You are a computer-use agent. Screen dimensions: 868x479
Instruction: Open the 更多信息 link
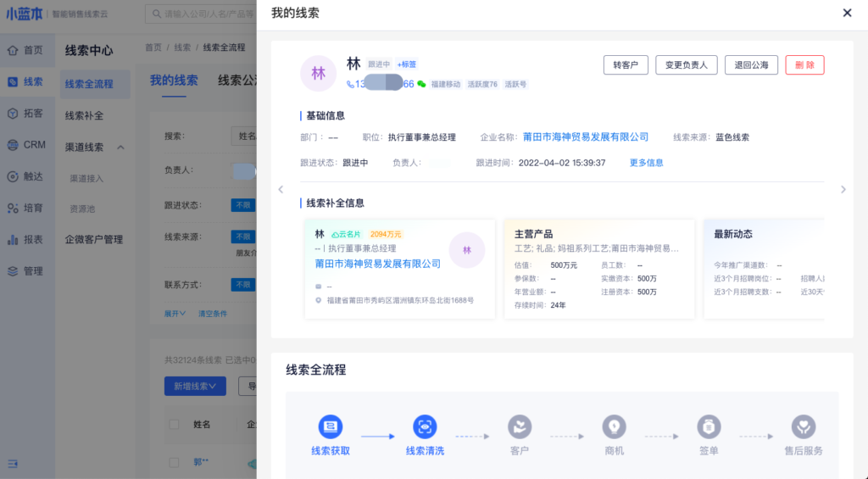click(646, 163)
